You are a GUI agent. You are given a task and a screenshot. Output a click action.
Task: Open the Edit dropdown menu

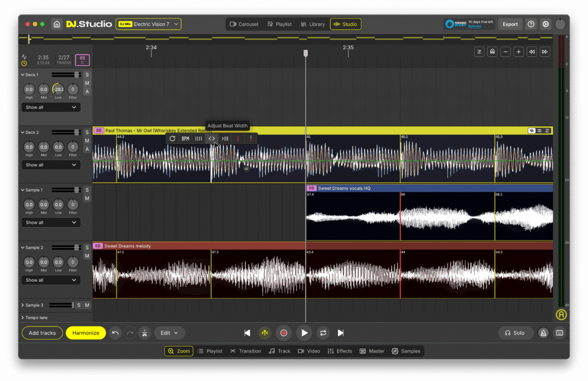(169, 333)
